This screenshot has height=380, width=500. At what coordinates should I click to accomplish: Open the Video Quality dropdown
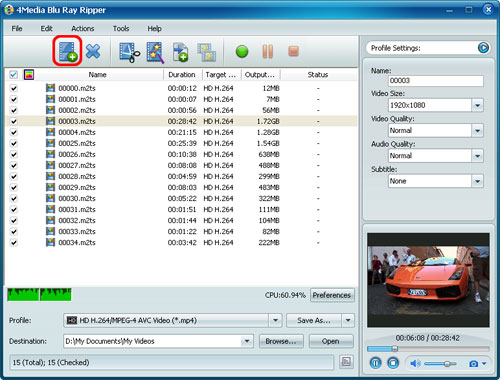[x=477, y=131]
